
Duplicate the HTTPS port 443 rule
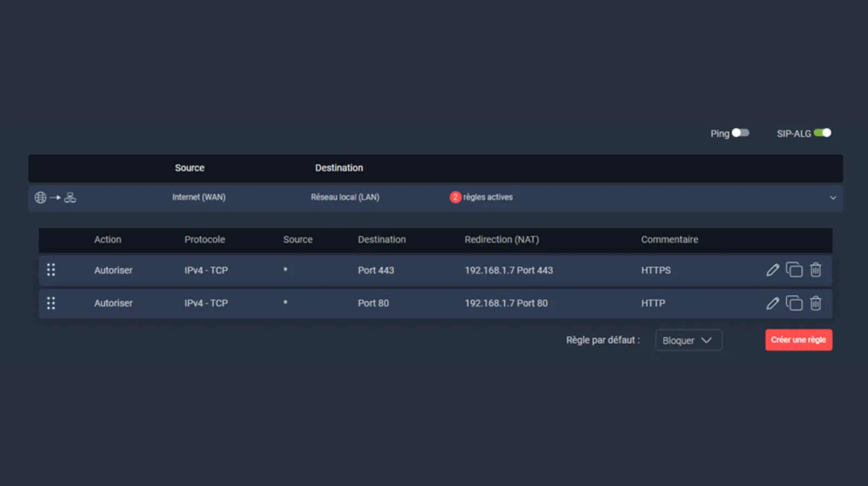(x=794, y=270)
